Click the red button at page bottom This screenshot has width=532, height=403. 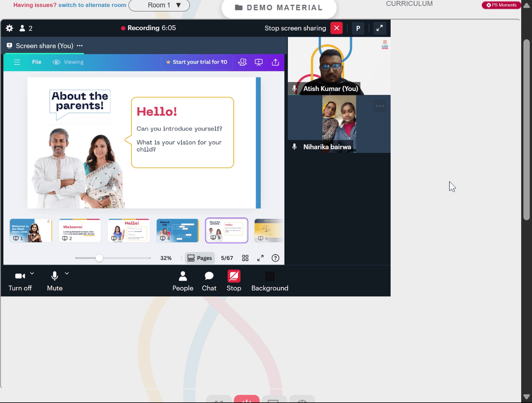[247, 399]
